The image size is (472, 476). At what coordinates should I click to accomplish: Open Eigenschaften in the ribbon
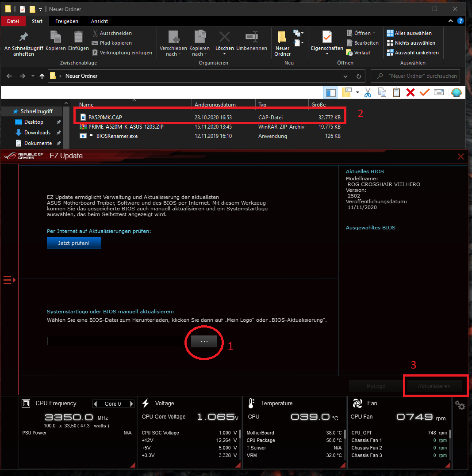point(327,42)
